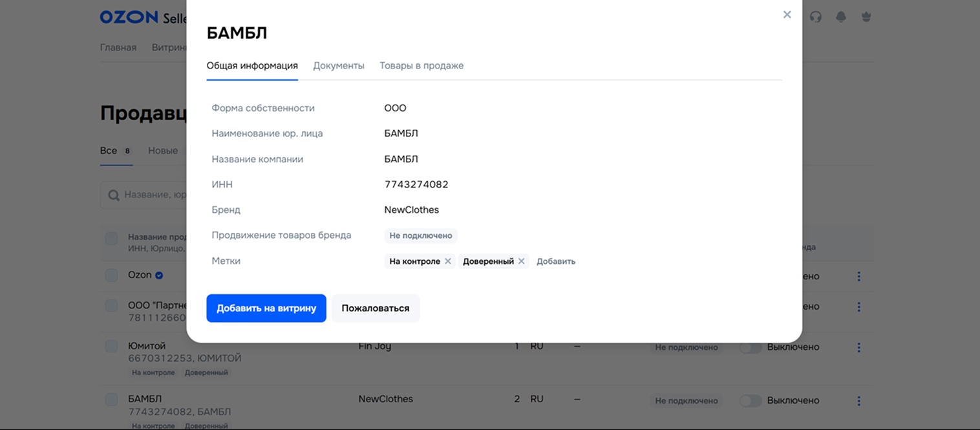The height and width of the screenshot is (430, 980).
Task: Tick the checkbox for the БАМБЛ row
Action: pos(112,399)
